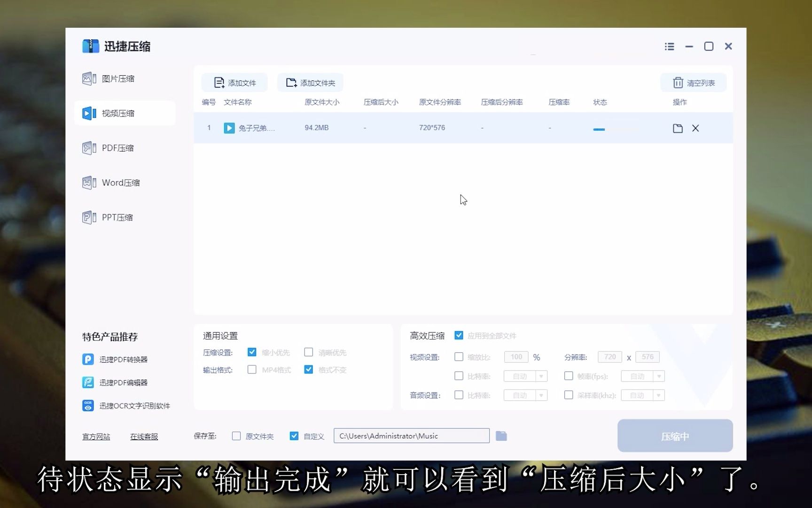Toggle the 自定义 save location checkbox

pos(294,436)
